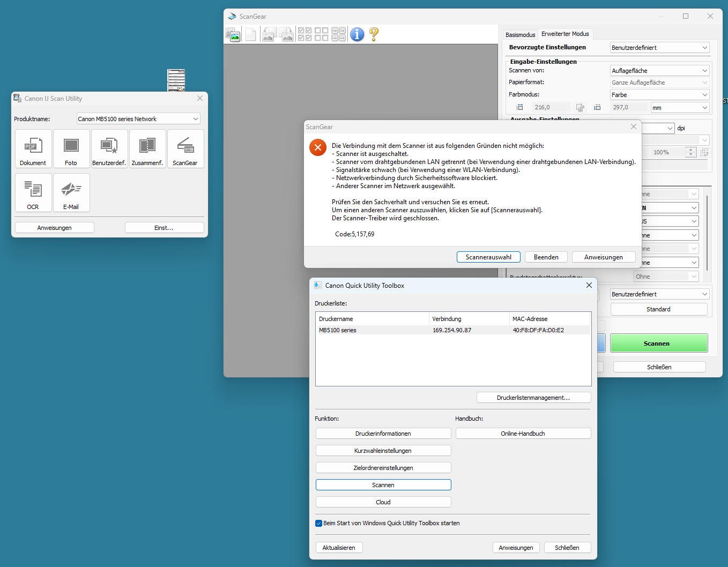Expand the Benutzerdefiniert dropdown above Standard

coord(660,294)
